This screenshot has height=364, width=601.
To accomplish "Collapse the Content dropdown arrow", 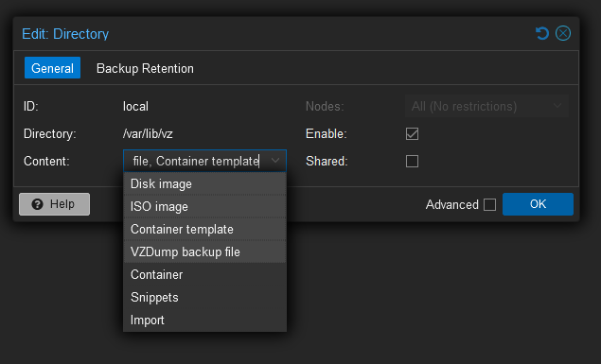I will point(275,161).
